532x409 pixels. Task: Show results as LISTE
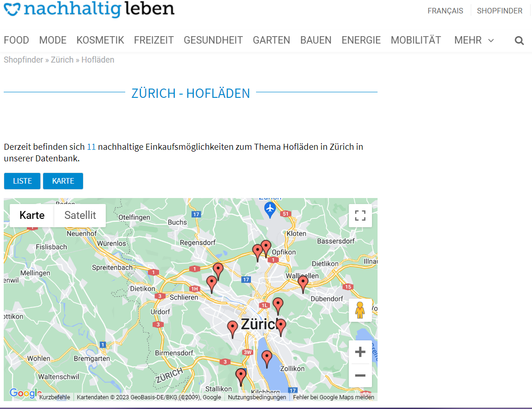(x=22, y=181)
